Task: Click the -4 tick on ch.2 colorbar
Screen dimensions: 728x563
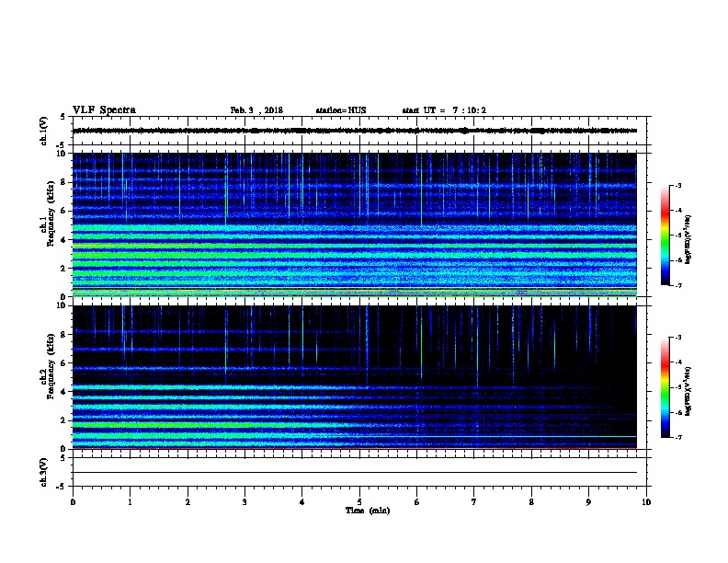Action: [x=677, y=362]
